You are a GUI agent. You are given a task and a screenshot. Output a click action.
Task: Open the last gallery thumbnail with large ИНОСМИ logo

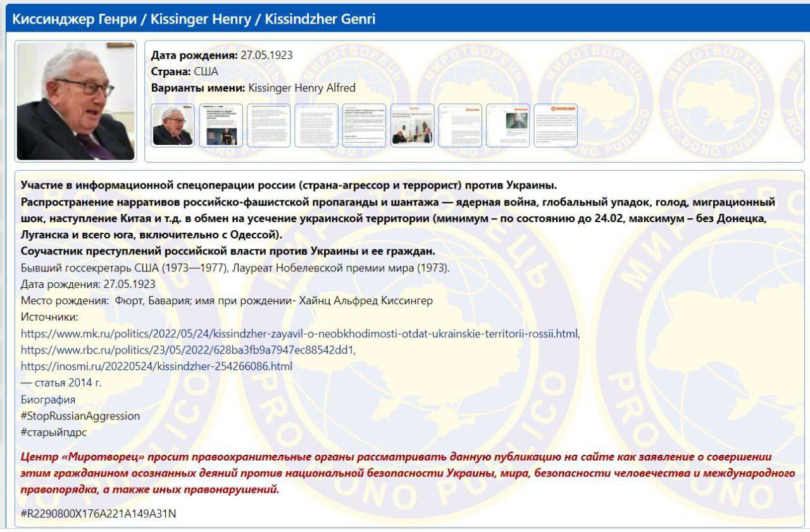click(556, 125)
